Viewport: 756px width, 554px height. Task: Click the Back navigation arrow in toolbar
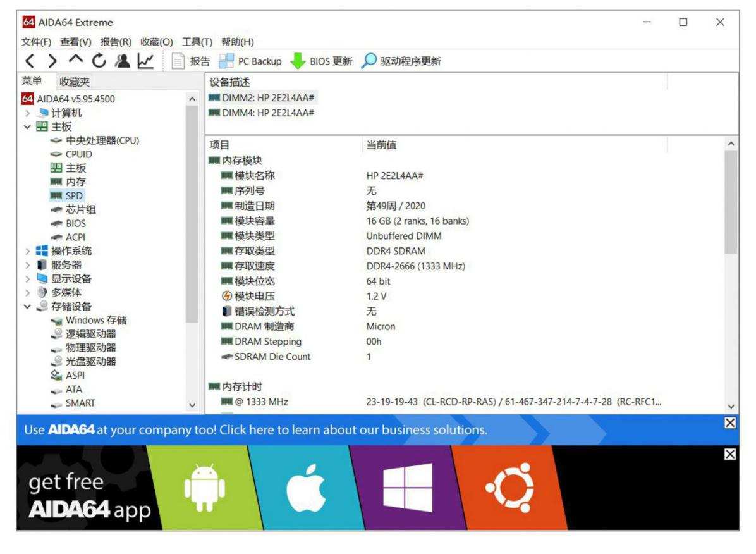[x=28, y=61]
